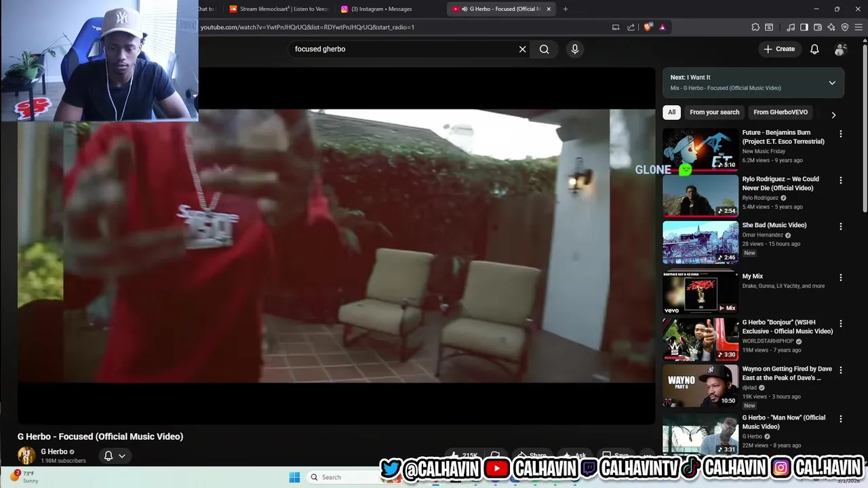The image size is (868, 488).
Task: Mute the G Herbo tab speaker icon
Action: [x=465, y=9]
